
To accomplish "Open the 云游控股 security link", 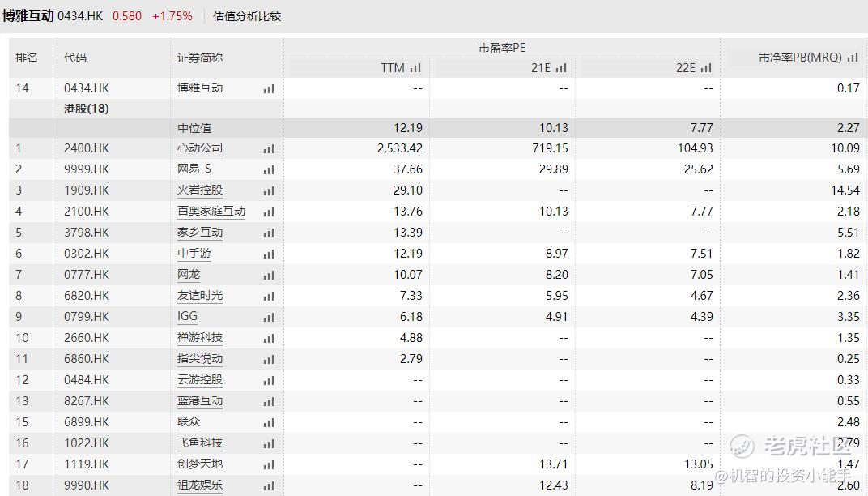I will pos(200,379).
